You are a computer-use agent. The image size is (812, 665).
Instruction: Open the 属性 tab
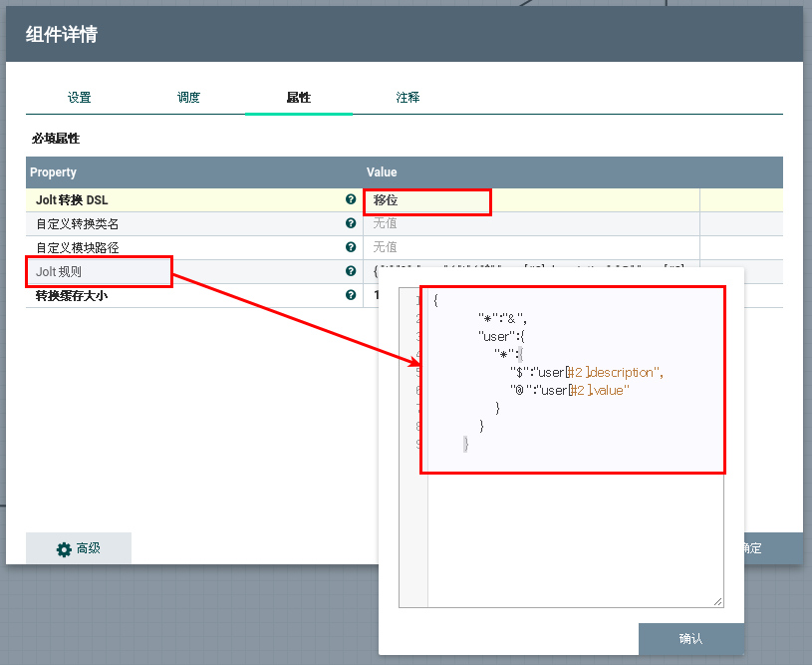[298, 98]
